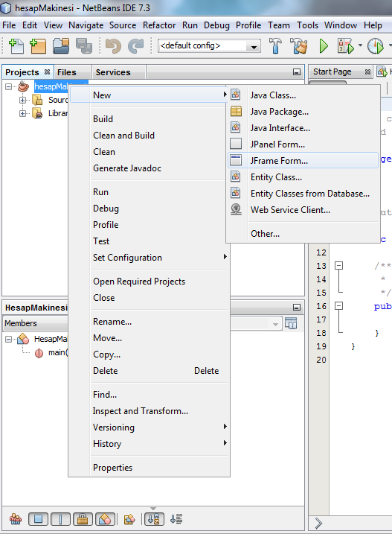Click the HesapMakinesi editor tab icon
The width and height of the screenshot is (392, 534).
(382, 71)
